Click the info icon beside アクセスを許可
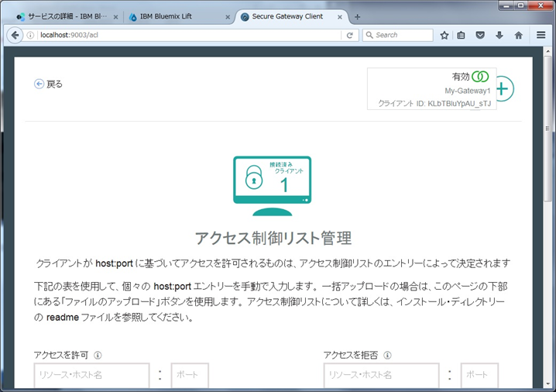This screenshot has width=556, height=392. pos(98,356)
